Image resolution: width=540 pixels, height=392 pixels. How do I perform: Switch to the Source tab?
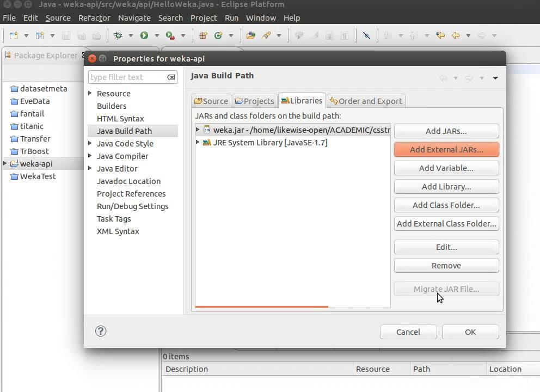[211, 101]
